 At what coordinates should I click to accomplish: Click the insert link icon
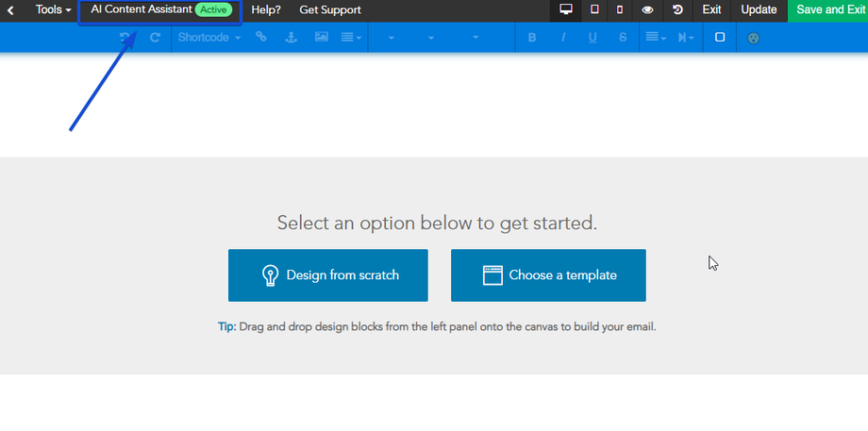[261, 38]
